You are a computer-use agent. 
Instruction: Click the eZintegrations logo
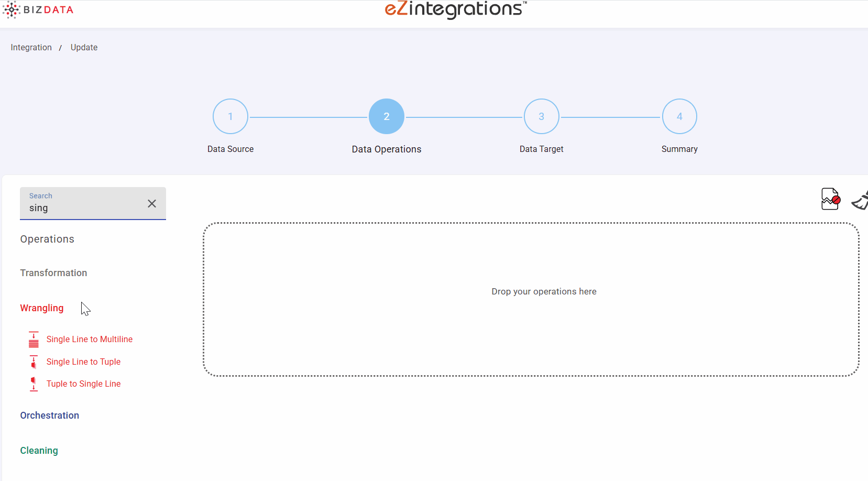[455, 9]
